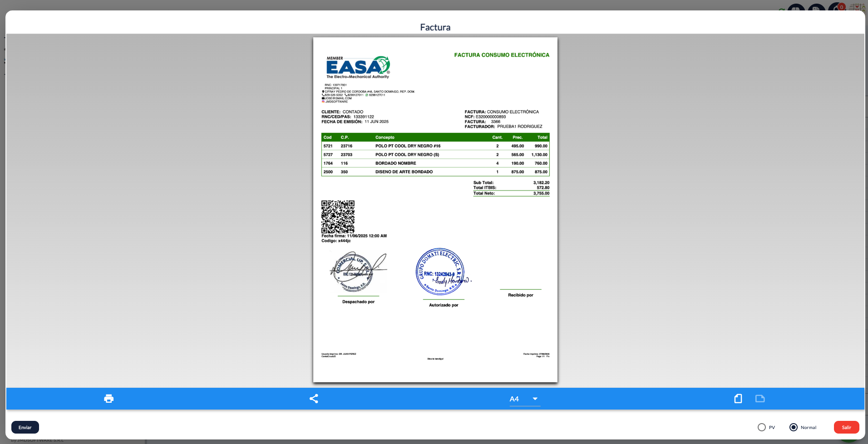The image size is (868, 444).
Task: Select landscape page orientation icon
Action: point(760,399)
